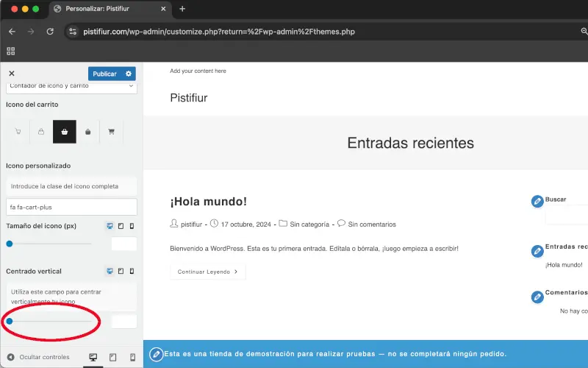Image resolution: width=588 pixels, height=368 pixels.
Task: Focus the Centrado vertical number field
Action: [124, 322]
